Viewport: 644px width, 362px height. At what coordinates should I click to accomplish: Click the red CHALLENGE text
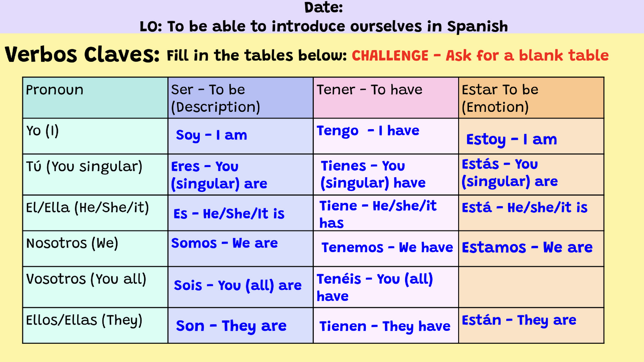[x=480, y=56]
